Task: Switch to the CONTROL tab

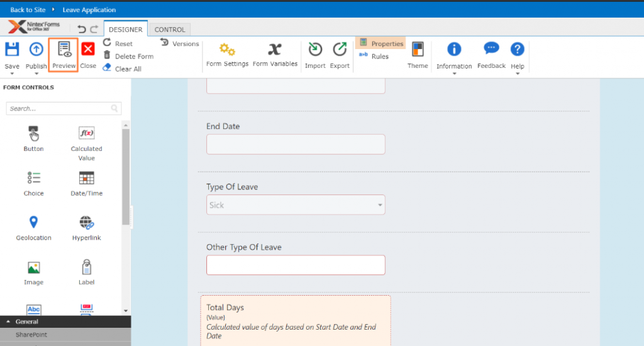Action: point(170,30)
